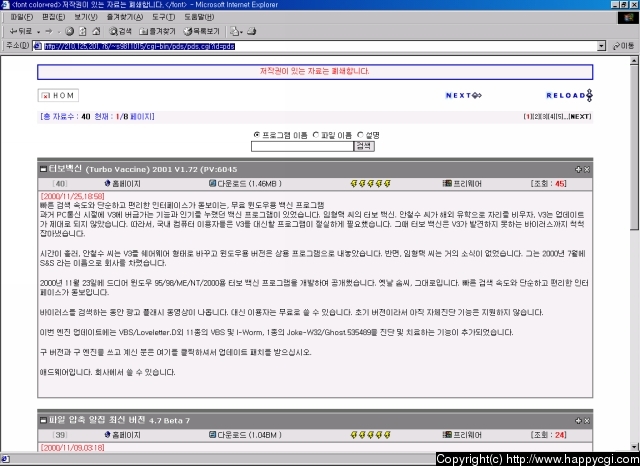The width and height of the screenshot is (640, 466).
Task: Click the search text input field
Action: 302,146
